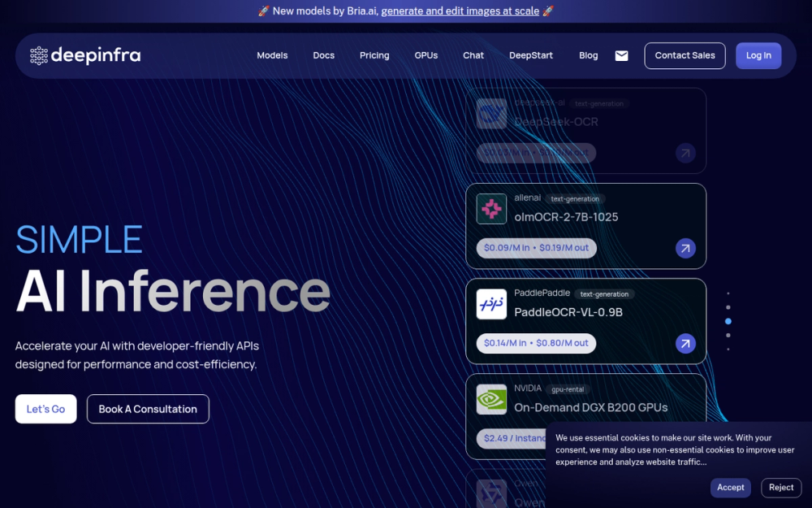
Task: Open the Docs menu item
Action: (324, 55)
